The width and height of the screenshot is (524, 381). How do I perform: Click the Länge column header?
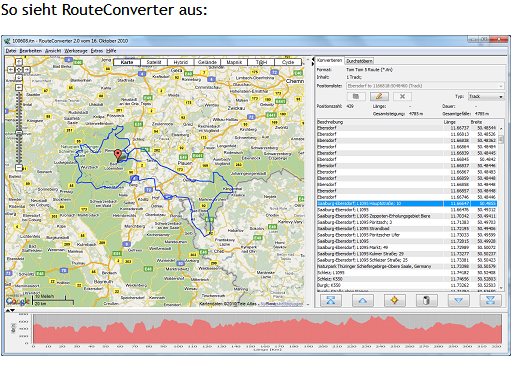coord(456,122)
